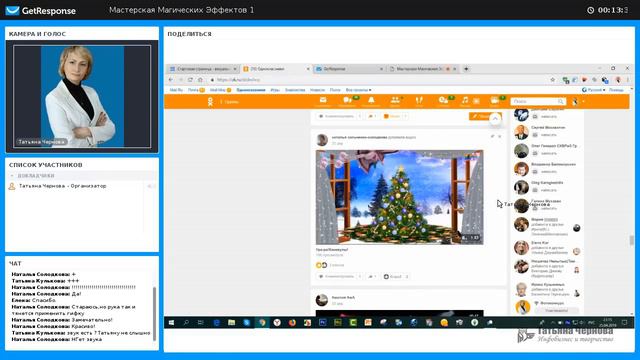Switch to the first browser tab, Стартовая страница
Screen dimensions: 640x360
(203, 69)
